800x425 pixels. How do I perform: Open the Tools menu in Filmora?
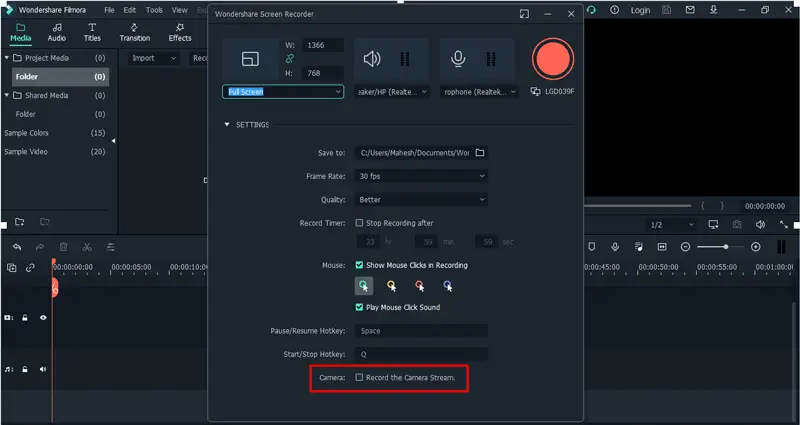(154, 10)
